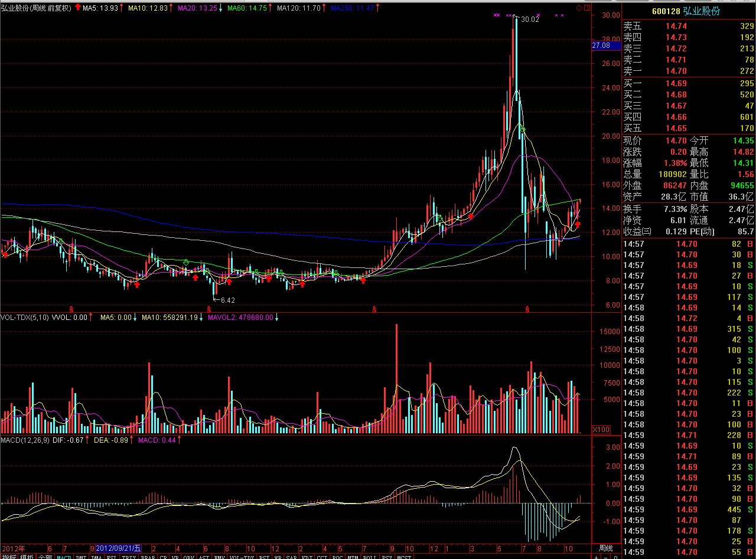Switch to the DMA indicator tab
Image resolution: width=756 pixels, height=559 pixels.
tap(96, 555)
